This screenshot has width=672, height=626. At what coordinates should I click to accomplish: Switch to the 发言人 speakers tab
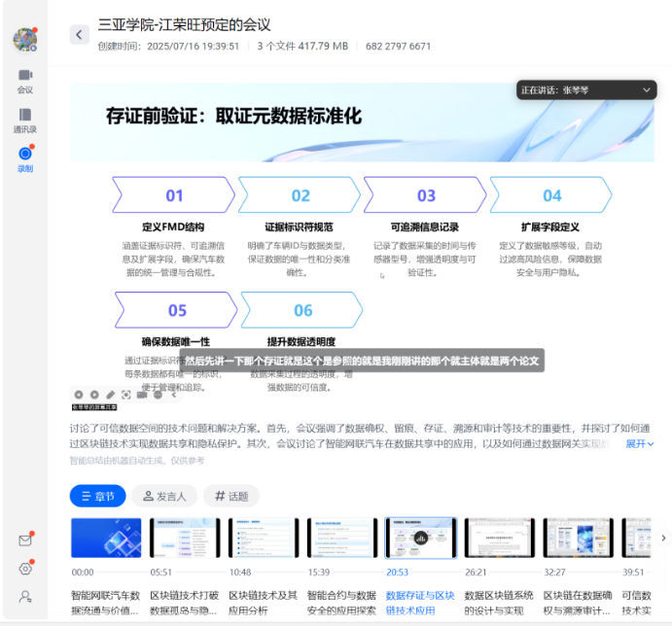pos(165,496)
